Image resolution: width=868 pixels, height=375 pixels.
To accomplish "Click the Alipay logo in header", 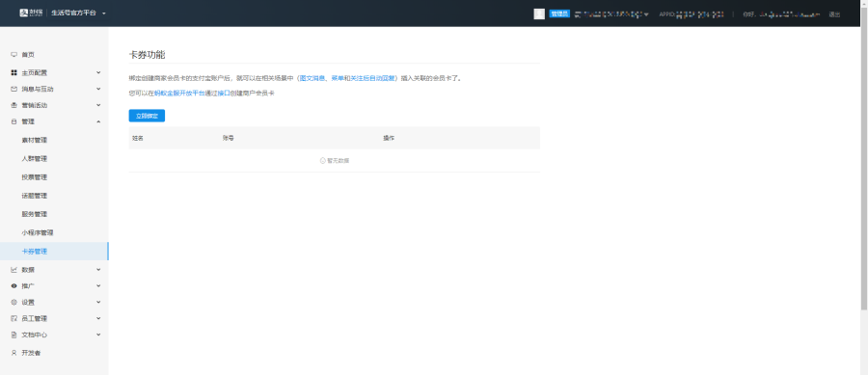I will [x=32, y=13].
